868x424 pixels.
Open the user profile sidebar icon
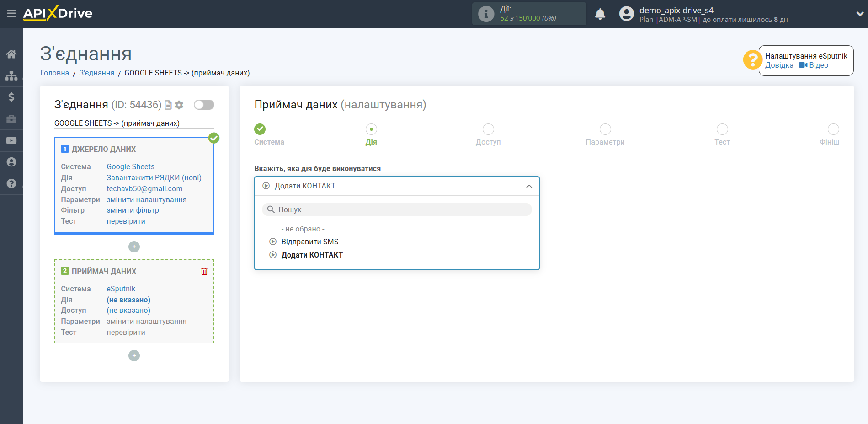pos(11,162)
